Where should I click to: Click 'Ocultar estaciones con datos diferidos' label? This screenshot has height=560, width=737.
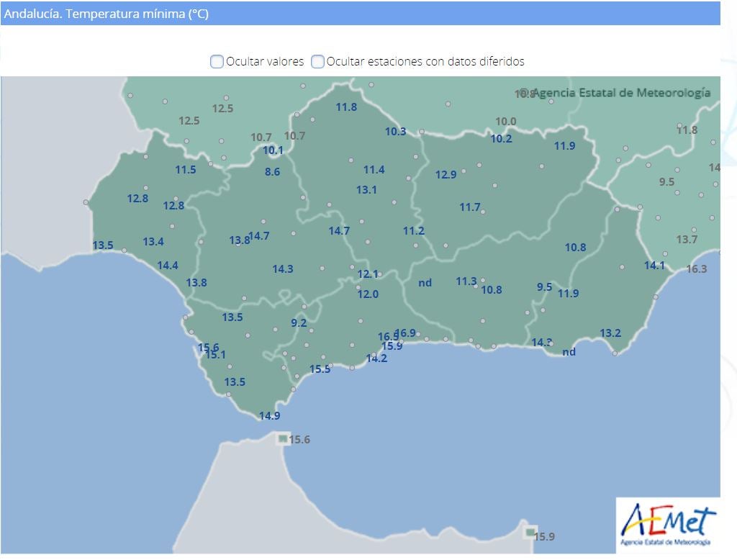coord(425,61)
